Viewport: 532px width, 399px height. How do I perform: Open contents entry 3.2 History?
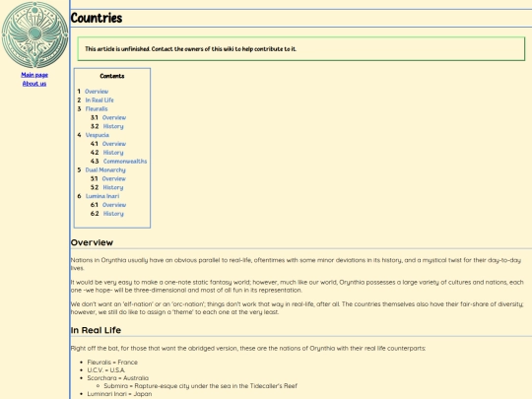click(x=113, y=126)
